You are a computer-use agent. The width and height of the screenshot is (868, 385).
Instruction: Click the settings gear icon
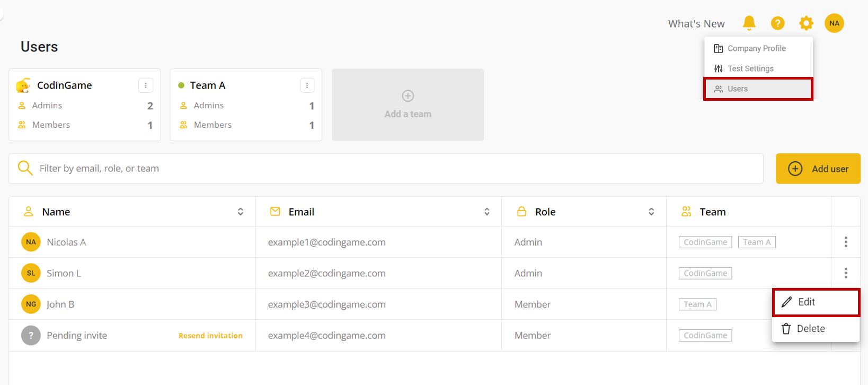(806, 23)
